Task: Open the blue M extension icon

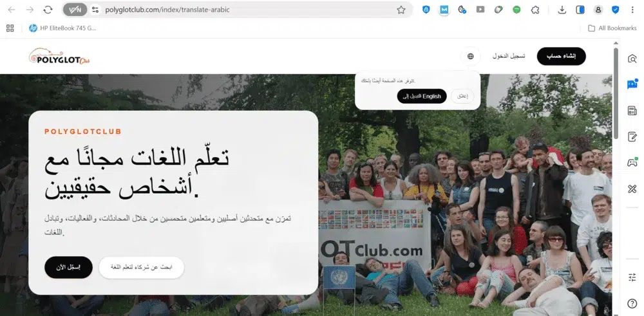Action: [444, 10]
